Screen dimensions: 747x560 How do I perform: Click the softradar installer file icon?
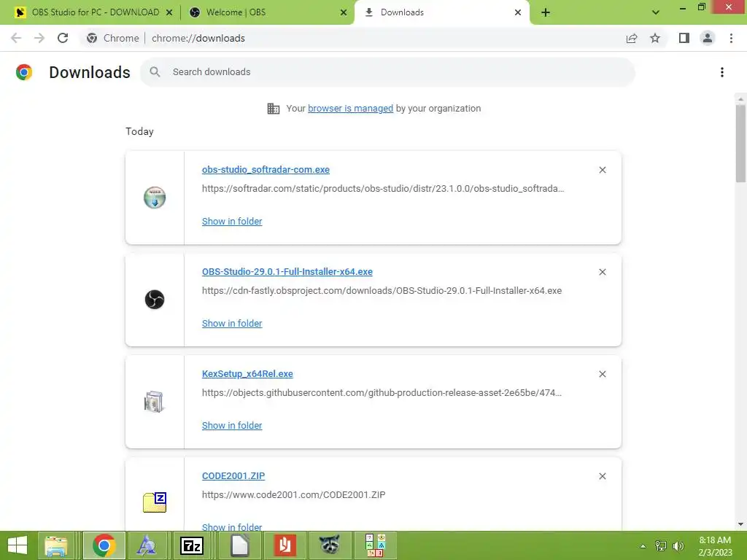pyautogui.click(x=155, y=198)
